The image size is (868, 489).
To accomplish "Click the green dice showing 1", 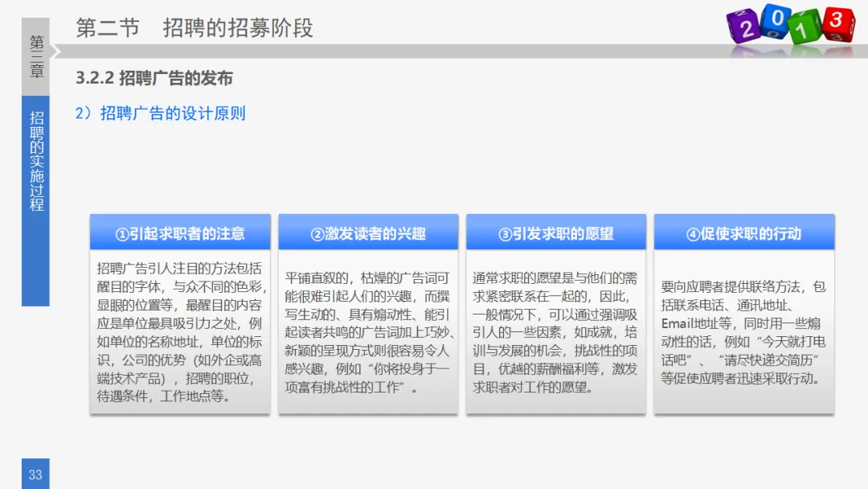I will pyautogui.click(x=805, y=27).
